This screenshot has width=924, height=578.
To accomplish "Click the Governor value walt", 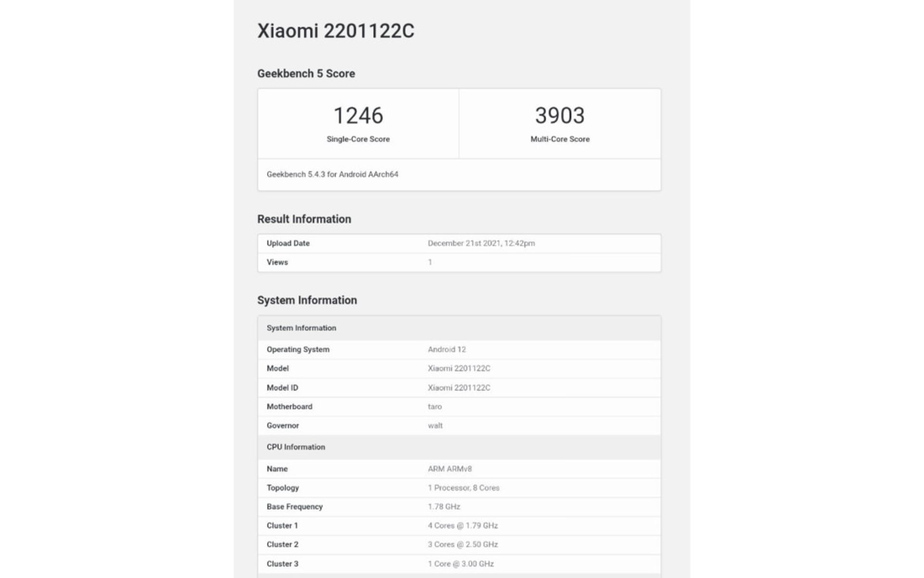I will tap(435, 426).
